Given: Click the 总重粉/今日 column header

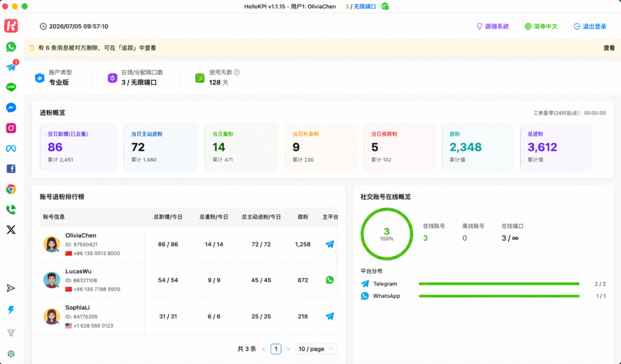Looking at the screenshot, I should tap(214, 217).
